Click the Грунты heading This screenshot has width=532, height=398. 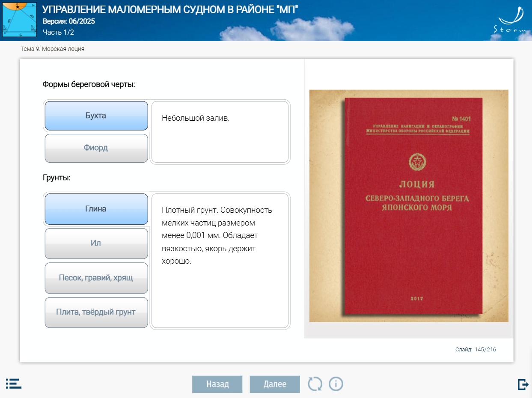click(56, 178)
